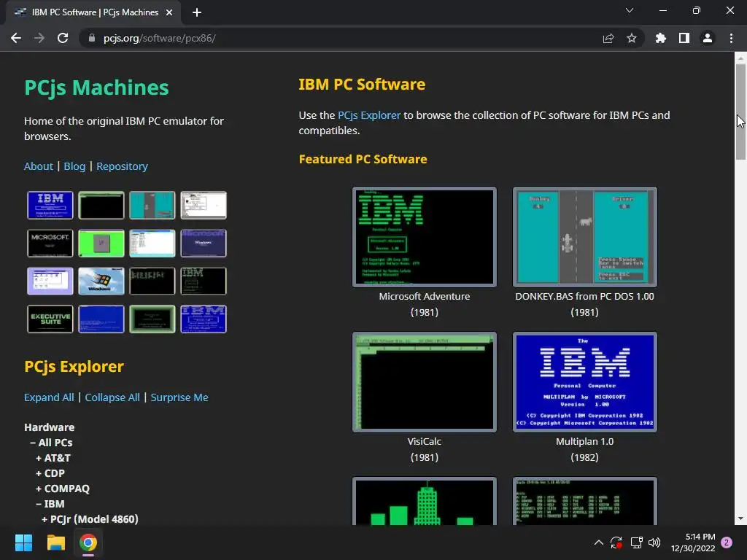747x560 pixels.
Task: Open the sync tray icon with red dot
Action: coord(616,542)
